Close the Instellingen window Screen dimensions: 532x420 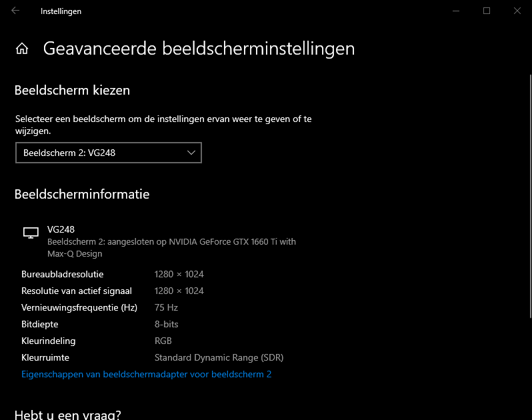(517, 11)
